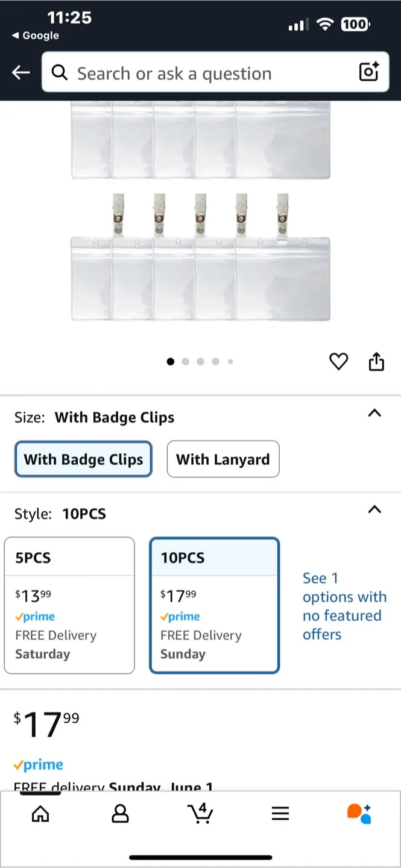
Task: Open the shopping cart icon
Action: coord(200,814)
